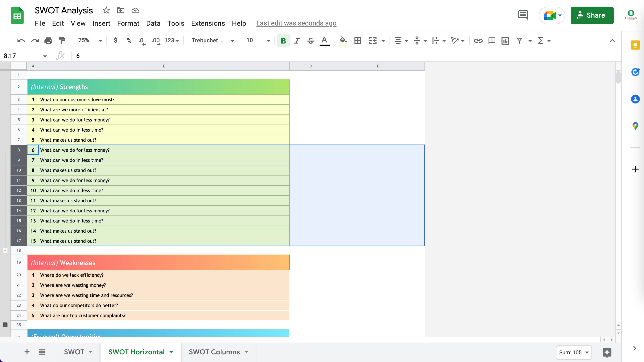Viewport: 644px width, 362px height.
Task: Open version history via last edit link
Action: point(296,23)
